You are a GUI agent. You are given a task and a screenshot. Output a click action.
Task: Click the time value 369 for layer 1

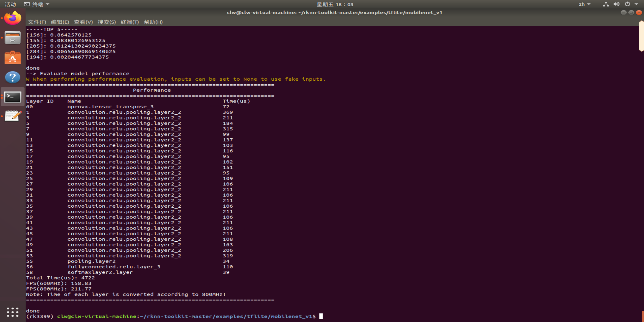pos(228,112)
